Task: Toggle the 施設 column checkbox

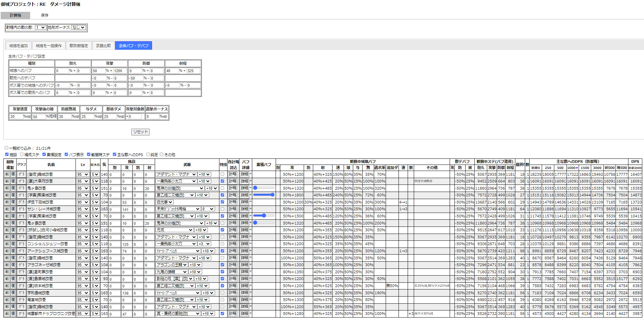Action: 7,154
